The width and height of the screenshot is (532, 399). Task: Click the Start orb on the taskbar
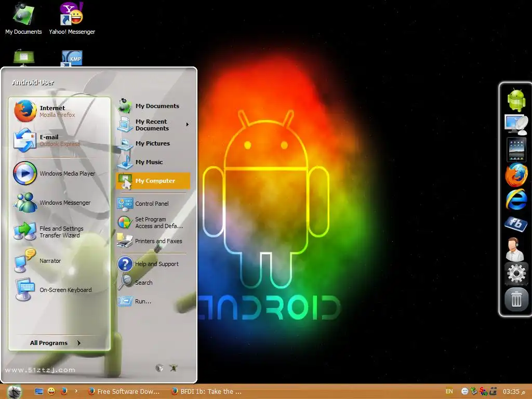tap(15, 392)
